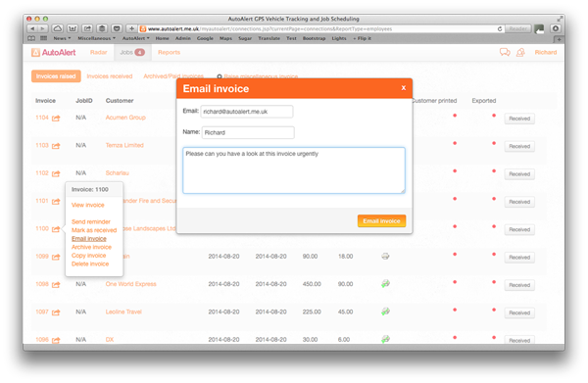
Task: Click the plus add-bookmark button left of address bar
Action: click(131, 28)
